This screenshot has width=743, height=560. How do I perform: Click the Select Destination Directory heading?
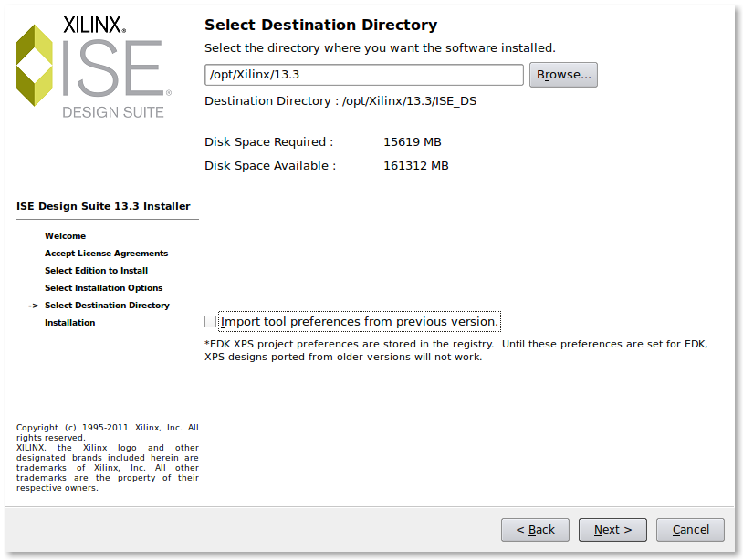320,25
